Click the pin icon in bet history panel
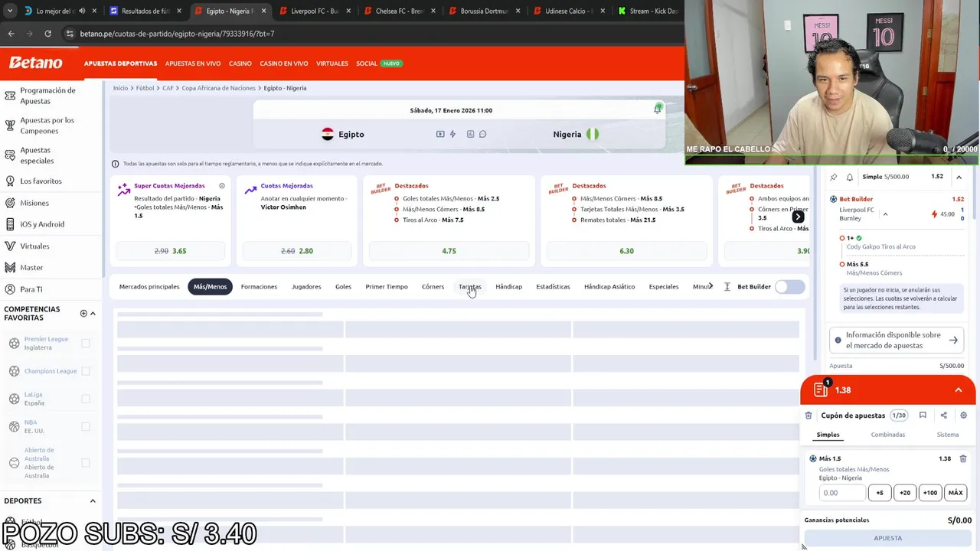The width and height of the screenshot is (980, 551). (x=834, y=177)
